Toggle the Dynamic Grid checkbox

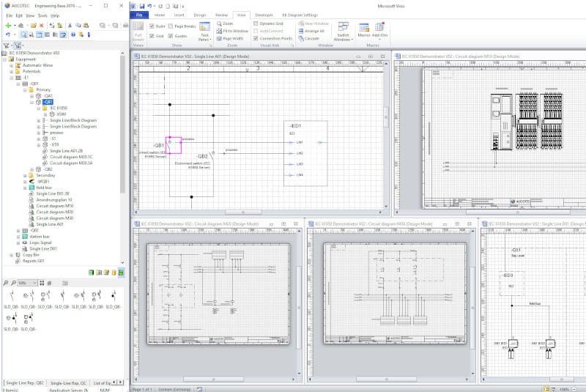(256, 23)
